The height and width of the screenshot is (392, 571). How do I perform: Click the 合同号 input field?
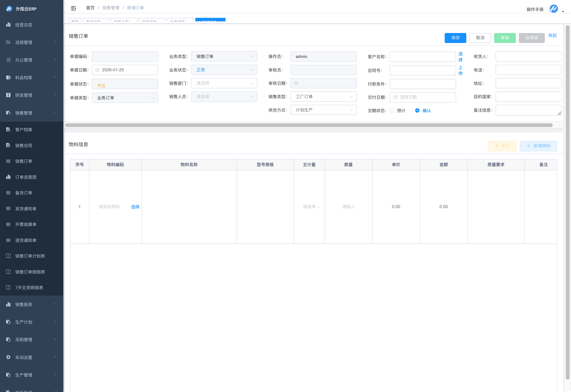[x=423, y=71]
